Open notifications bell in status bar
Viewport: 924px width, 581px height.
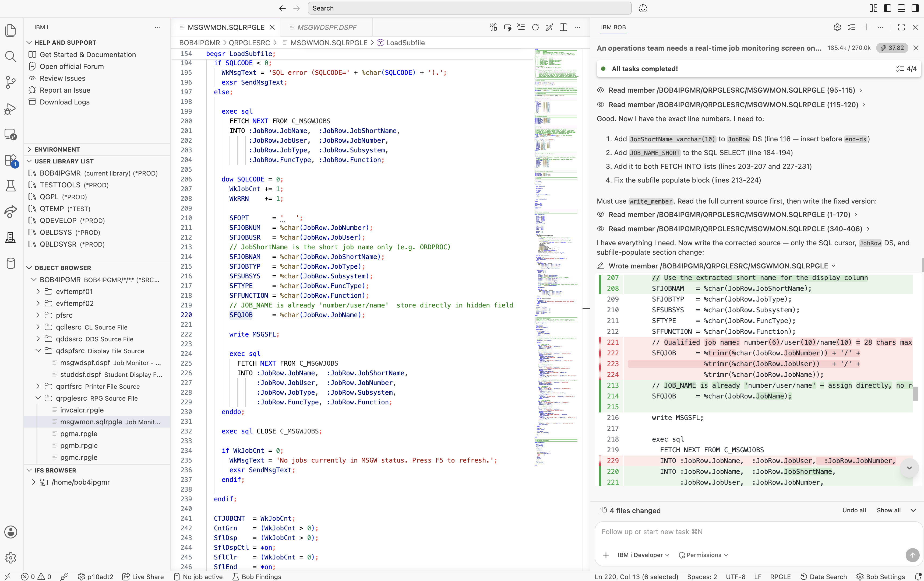[918, 576]
